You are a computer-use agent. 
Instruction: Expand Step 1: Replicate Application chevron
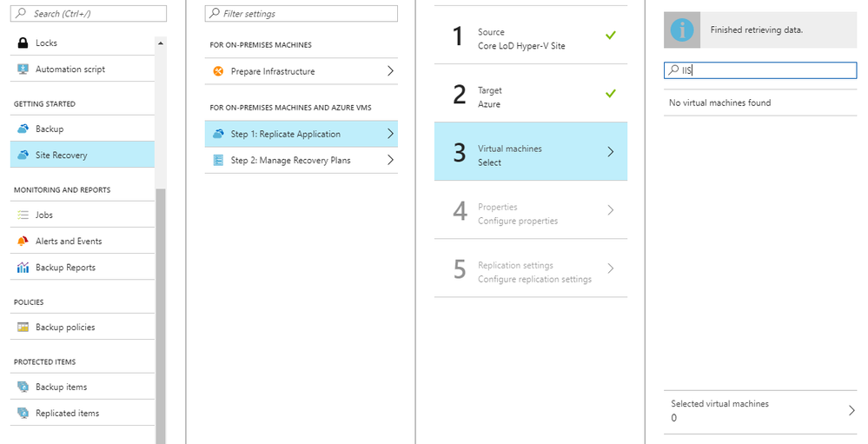click(x=390, y=134)
